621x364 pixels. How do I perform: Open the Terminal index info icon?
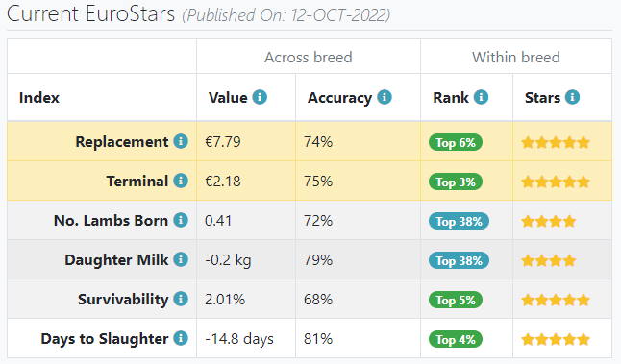[x=181, y=181]
